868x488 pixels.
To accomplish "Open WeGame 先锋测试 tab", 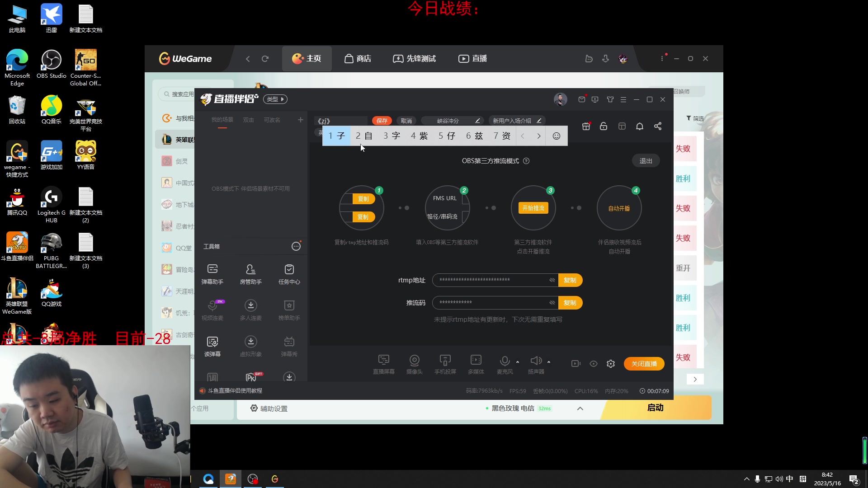I will [414, 59].
